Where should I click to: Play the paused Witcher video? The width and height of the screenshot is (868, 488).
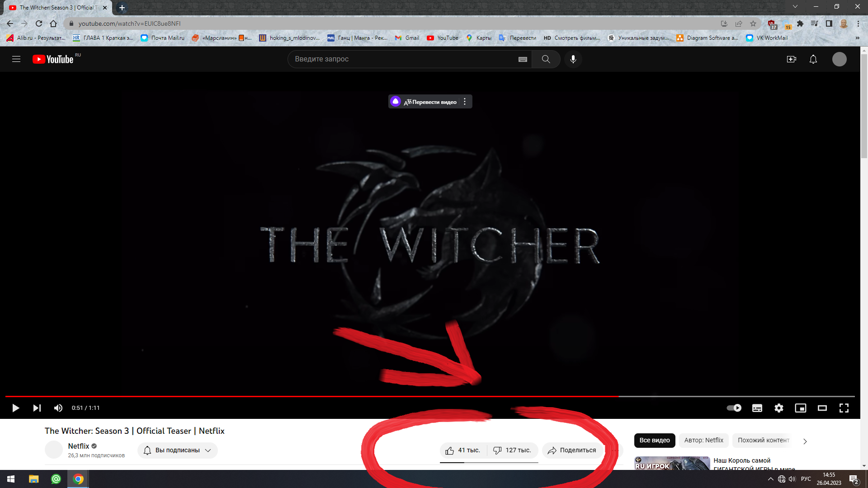15,408
